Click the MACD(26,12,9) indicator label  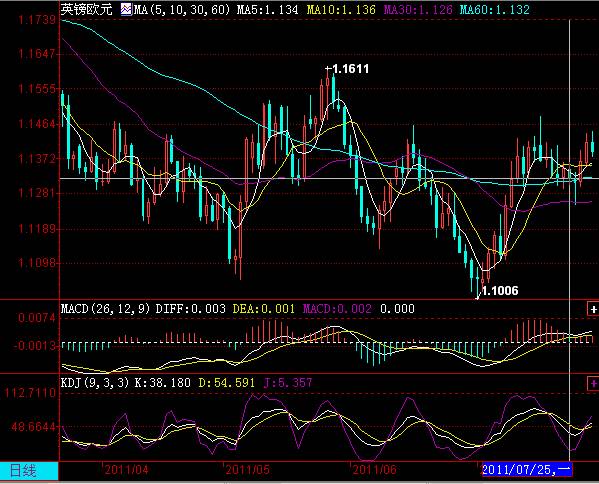[x=106, y=309]
